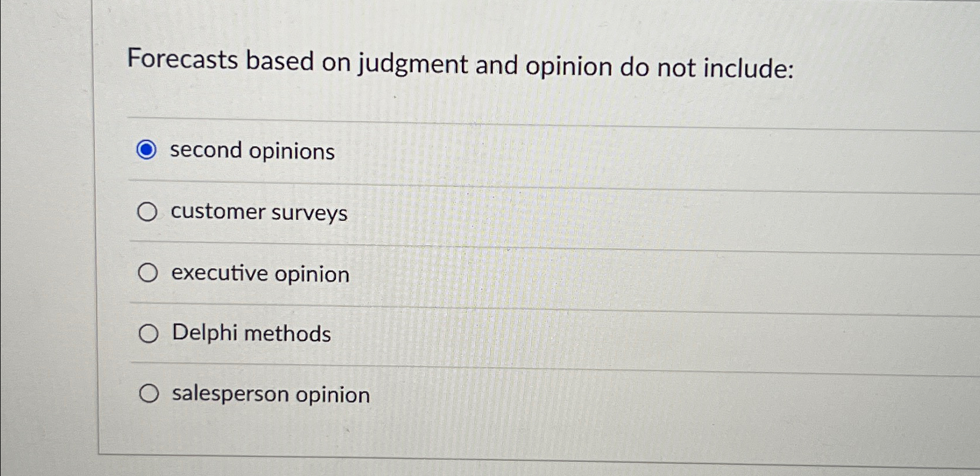Viewport: 980px width, 476px height.
Task: Click the currently selected answer option
Action: click(147, 150)
